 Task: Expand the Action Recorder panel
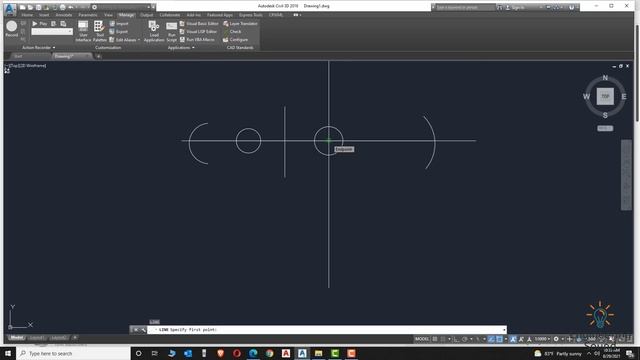click(x=38, y=47)
